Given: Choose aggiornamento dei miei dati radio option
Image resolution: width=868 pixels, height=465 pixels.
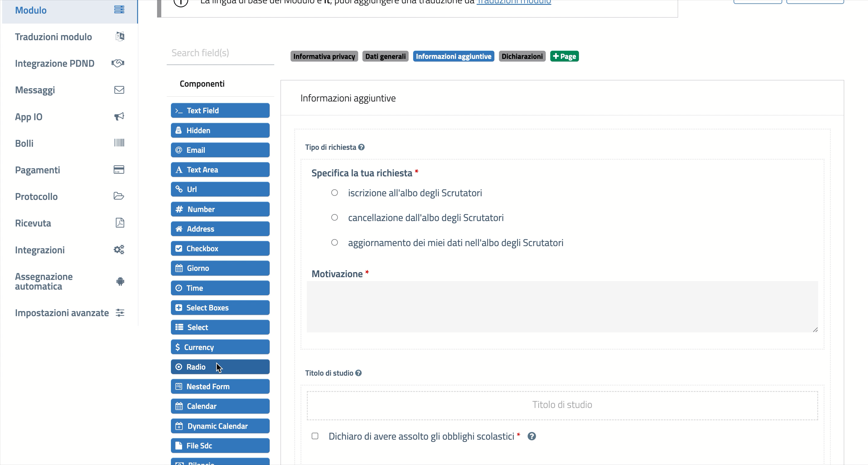Looking at the screenshot, I should tap(334, 242).
